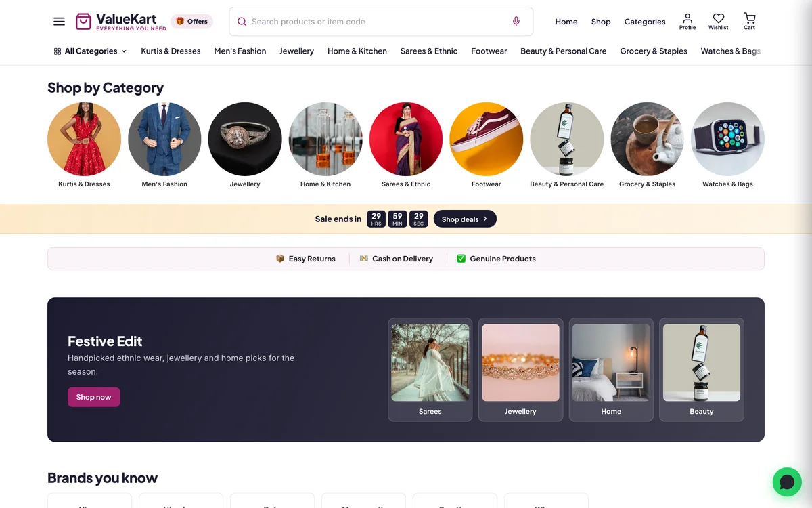
Task: Click the Cash on Delivery text
Action: [x=403, y=259]
